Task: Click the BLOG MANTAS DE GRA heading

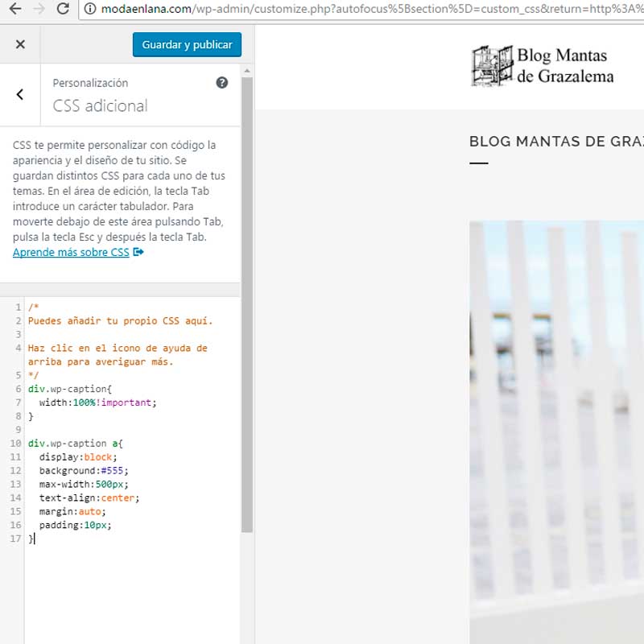Action: [556, 142]
